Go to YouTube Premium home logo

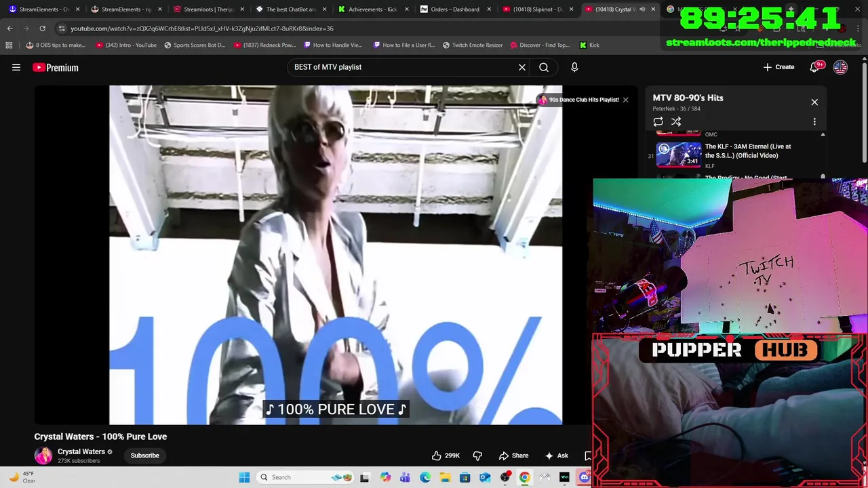click(x=55, y=67)
